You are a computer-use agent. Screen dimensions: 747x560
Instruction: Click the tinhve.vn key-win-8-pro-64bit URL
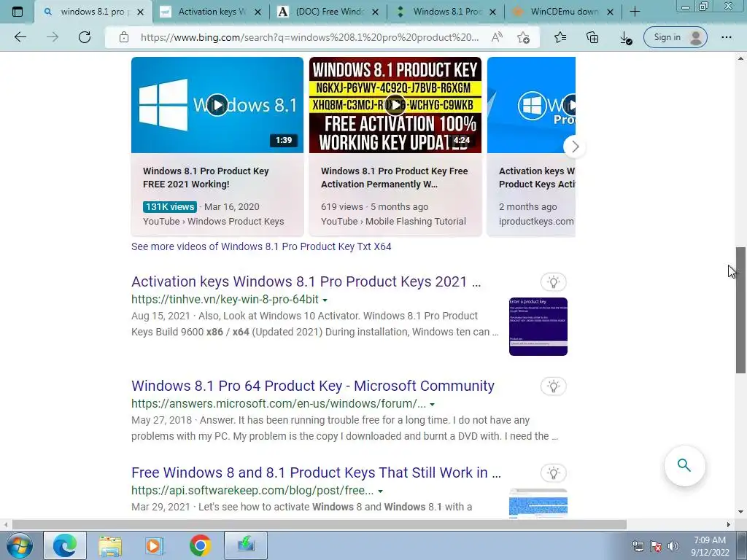(225, 300)
